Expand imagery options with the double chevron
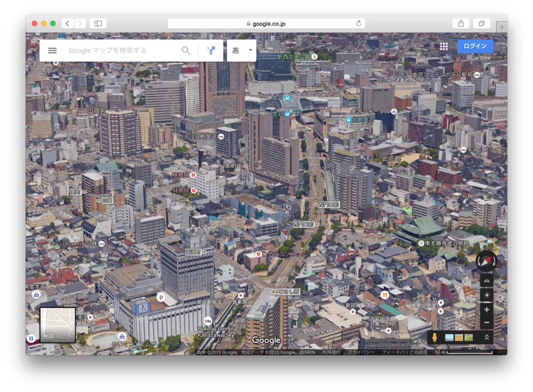 tap(486, 337)
